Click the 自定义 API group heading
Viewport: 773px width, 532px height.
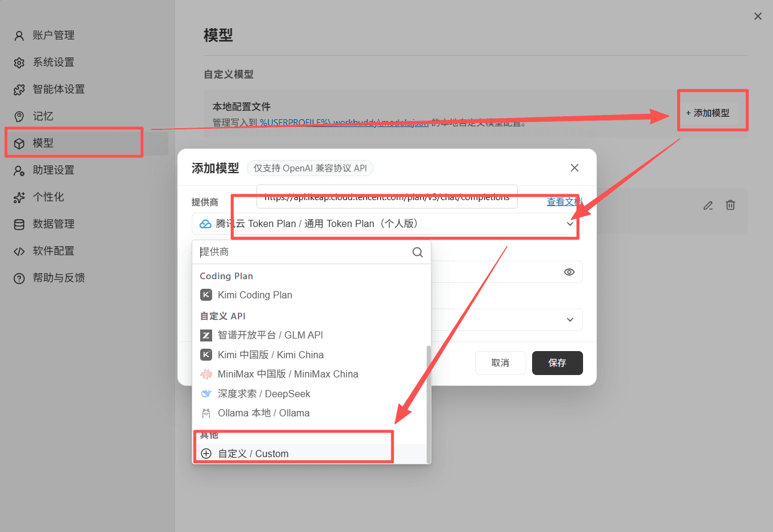(x=223, y=316)
